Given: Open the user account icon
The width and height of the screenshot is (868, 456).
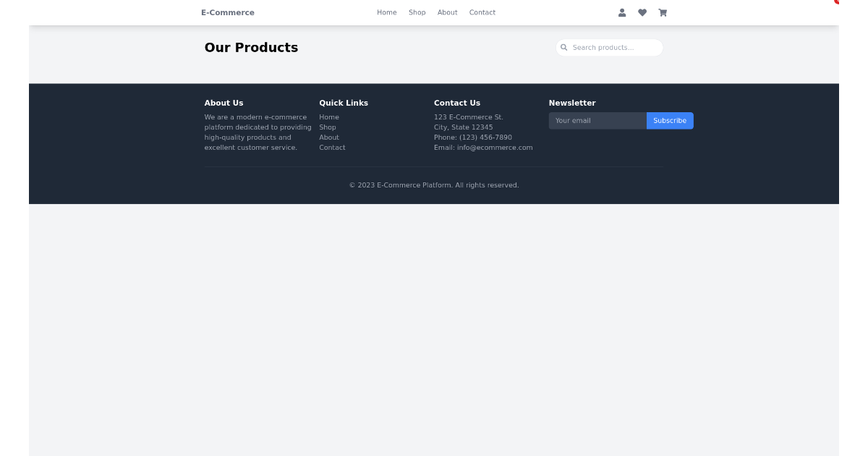Looking at the screenshot, I should point(622,12).
